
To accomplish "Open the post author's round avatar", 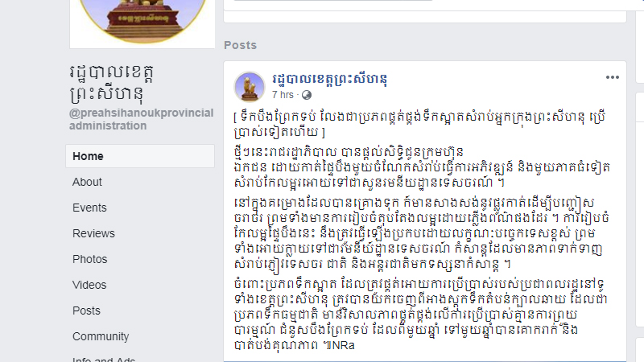I will 250,87.
